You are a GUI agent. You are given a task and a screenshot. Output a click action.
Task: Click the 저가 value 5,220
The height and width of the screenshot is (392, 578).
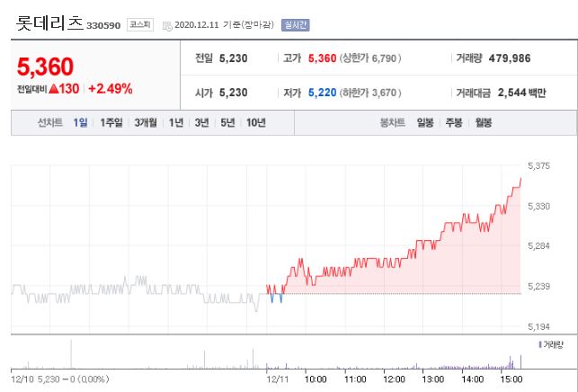[x=322, y=93]
